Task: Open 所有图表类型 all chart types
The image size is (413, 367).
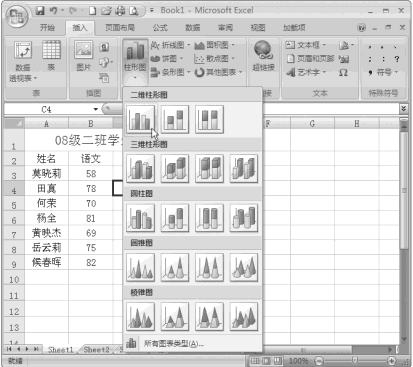Action: click(193, 343)
